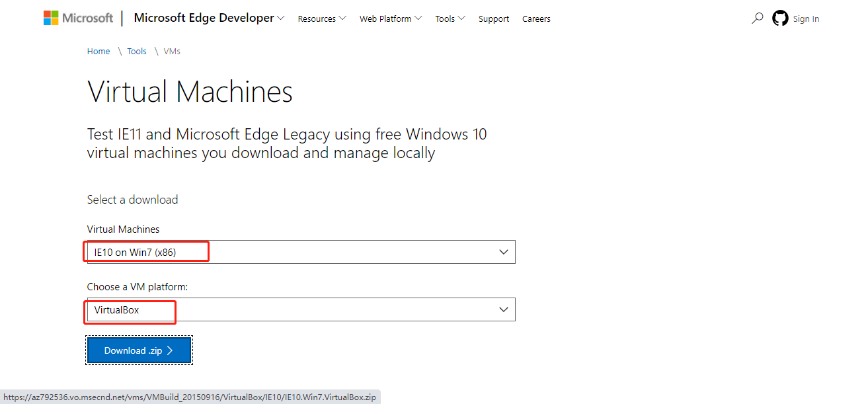Screen dimensions: 868x404
Task: Expand the Web Platform menu
Action: pos(390,19)
